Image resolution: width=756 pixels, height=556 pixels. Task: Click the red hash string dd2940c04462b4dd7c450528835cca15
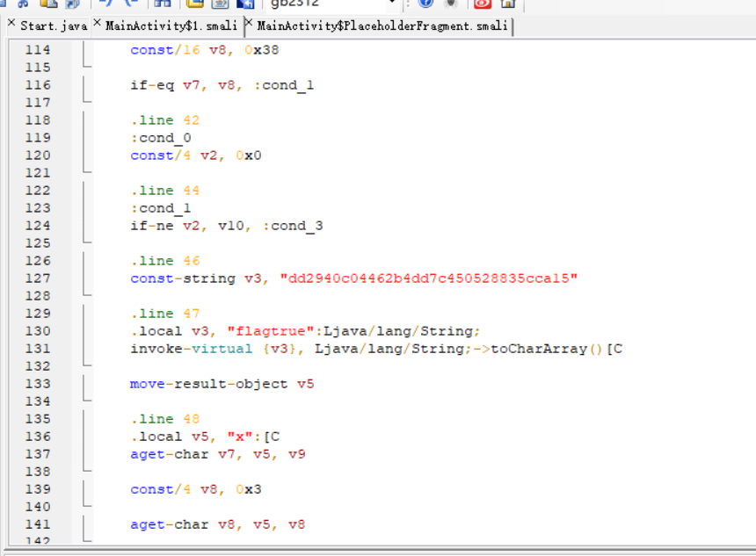(x=428, y=278)
